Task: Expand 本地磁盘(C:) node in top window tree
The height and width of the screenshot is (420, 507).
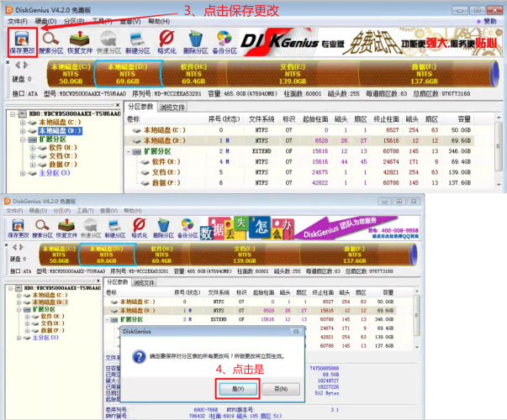Action: tap(23, 123)
